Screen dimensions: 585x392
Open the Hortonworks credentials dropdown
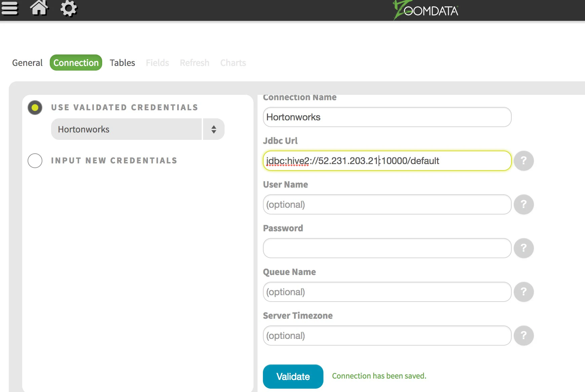[x=138, y=129]
